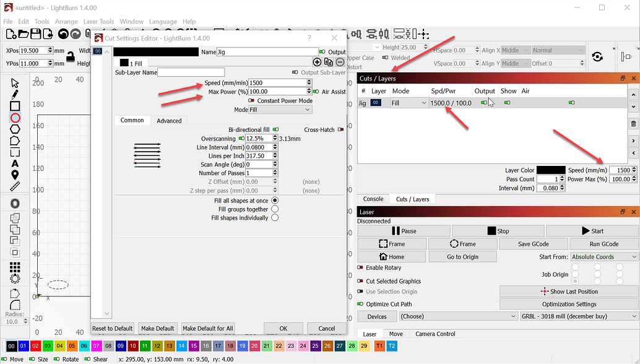Toggle Constant Power Mode checkbox
The height and width of the screenshot is (364, 640).
[x=252, y=100]
